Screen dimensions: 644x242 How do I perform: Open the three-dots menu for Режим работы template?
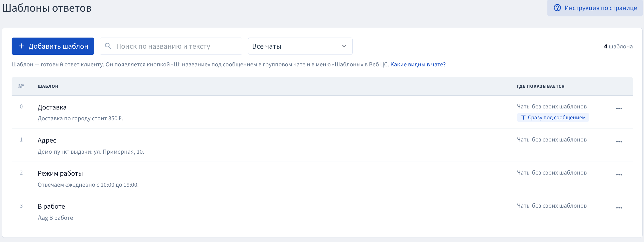coord(619,175)
